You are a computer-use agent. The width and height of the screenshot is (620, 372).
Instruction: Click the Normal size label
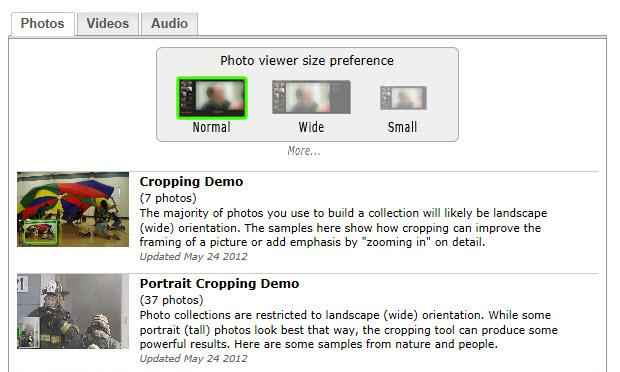pyautogui.click(x=212, y=127)
